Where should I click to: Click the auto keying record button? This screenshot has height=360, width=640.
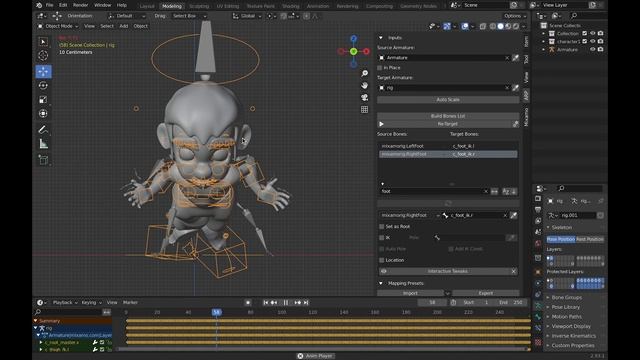[248, 302]
